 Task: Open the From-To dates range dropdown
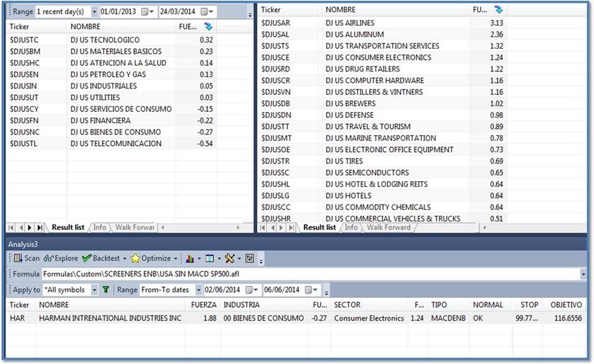[x=198, y=290]
